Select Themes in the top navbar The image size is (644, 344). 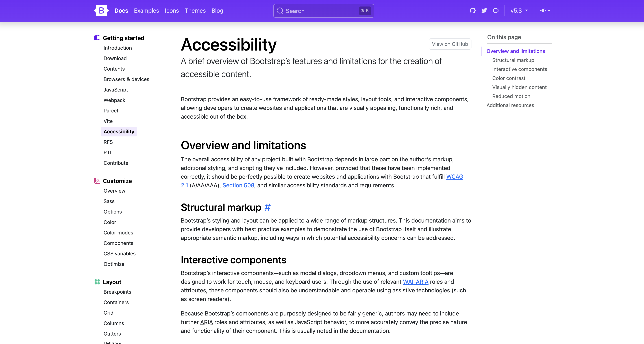coord(195,10)
